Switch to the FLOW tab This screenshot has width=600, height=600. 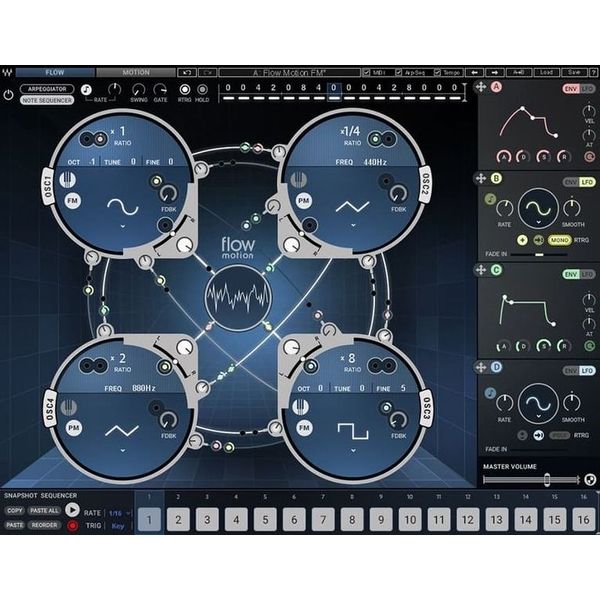pyautogui.click(x=55, y=72)
